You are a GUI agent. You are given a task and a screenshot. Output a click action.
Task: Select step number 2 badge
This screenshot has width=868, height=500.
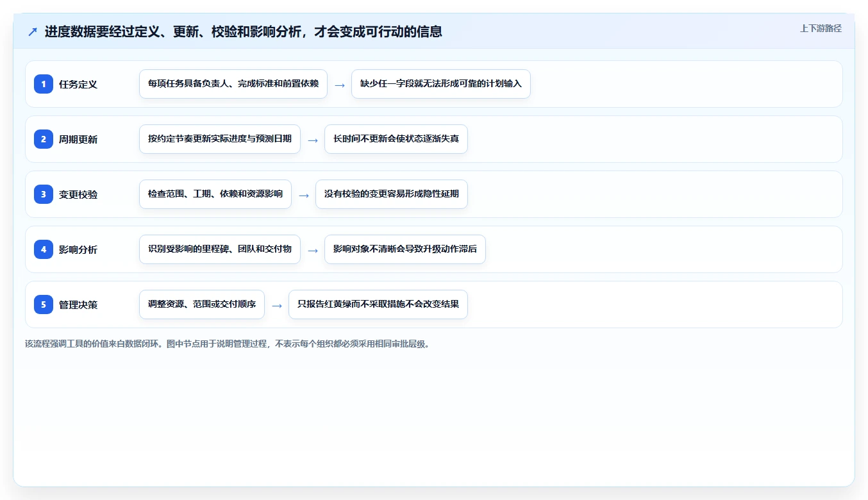[44, 139]
